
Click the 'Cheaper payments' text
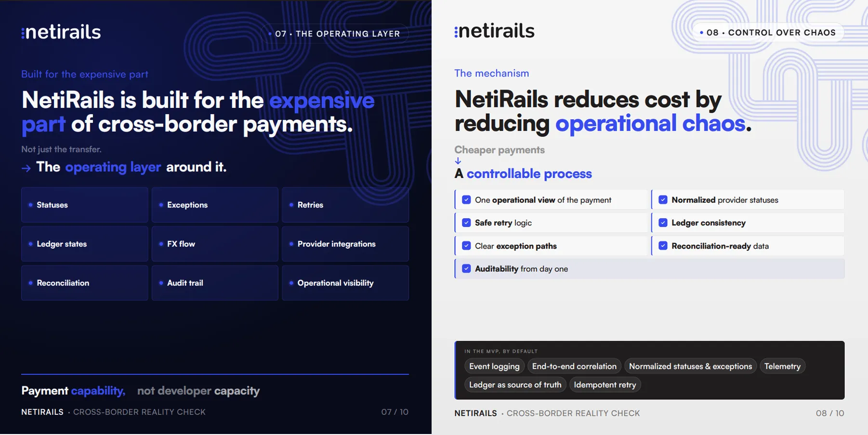(x=500, y=150)
